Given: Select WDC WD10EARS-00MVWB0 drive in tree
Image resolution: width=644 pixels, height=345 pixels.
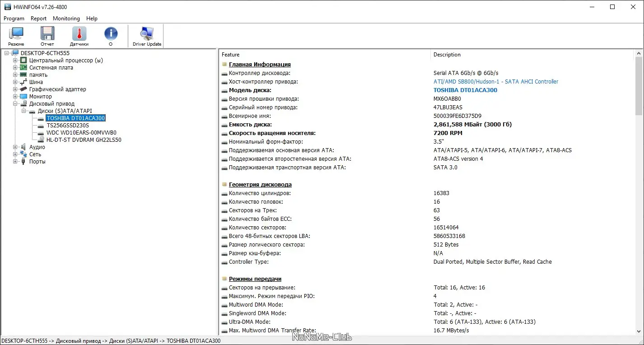Looking at the screenshot, I should coord(81,133).
